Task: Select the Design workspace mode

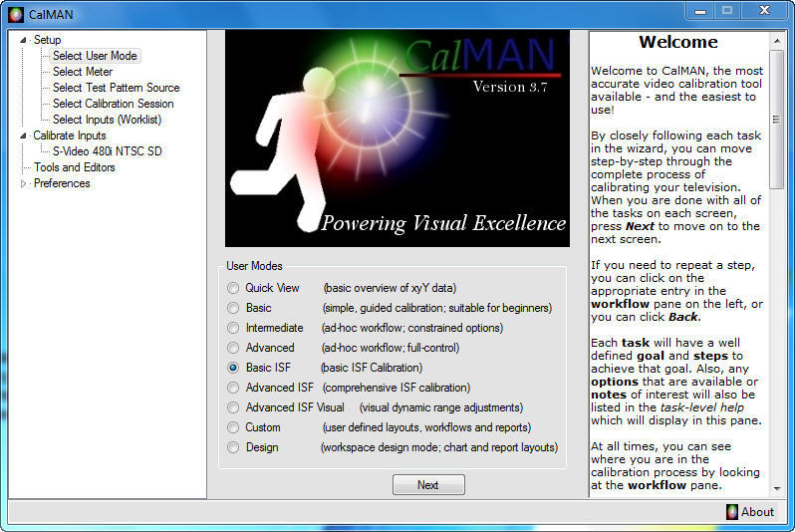Action: click(x=233, y=447)
